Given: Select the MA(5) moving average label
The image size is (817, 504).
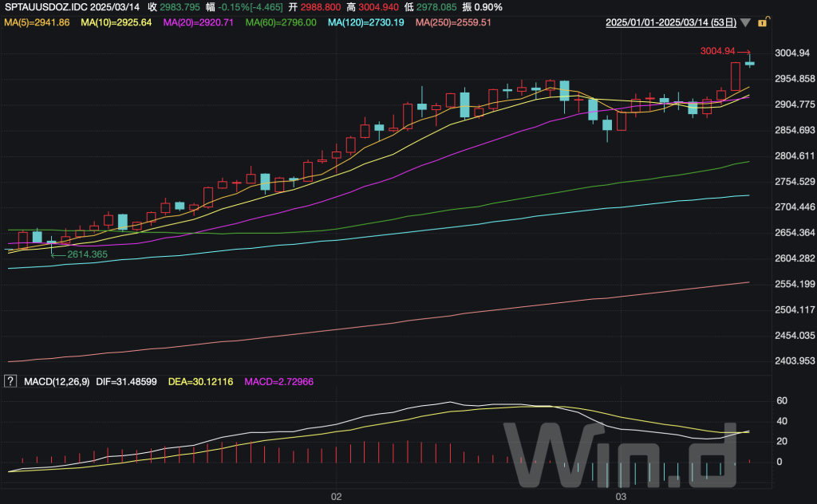Looking at the screenshot, I should point(37,22).
